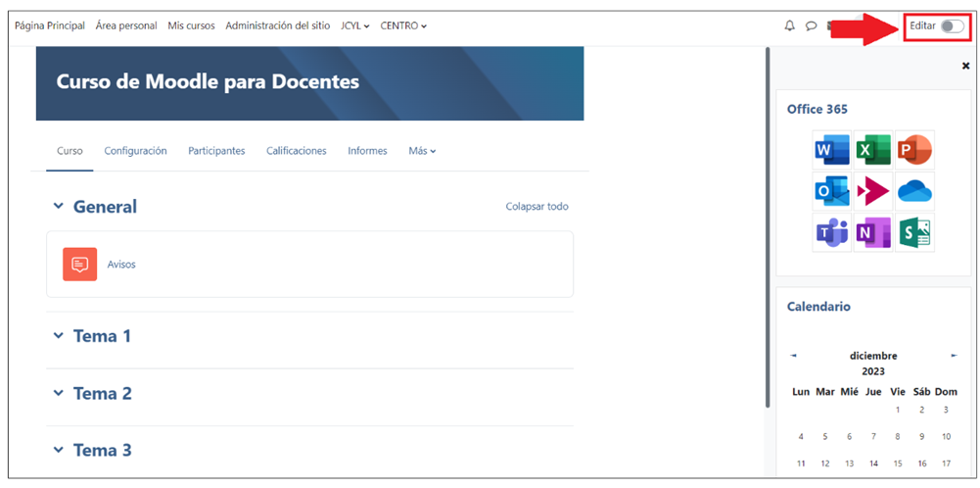Open Área personal in top navigation
The height and width of the screenshot is (488, 980).
point(126,25)
